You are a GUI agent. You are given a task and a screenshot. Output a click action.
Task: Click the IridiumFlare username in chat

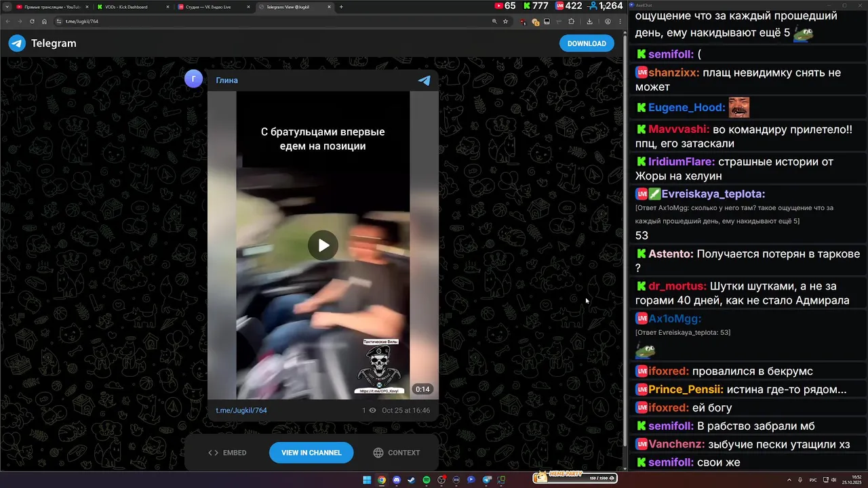pos(682,162)
